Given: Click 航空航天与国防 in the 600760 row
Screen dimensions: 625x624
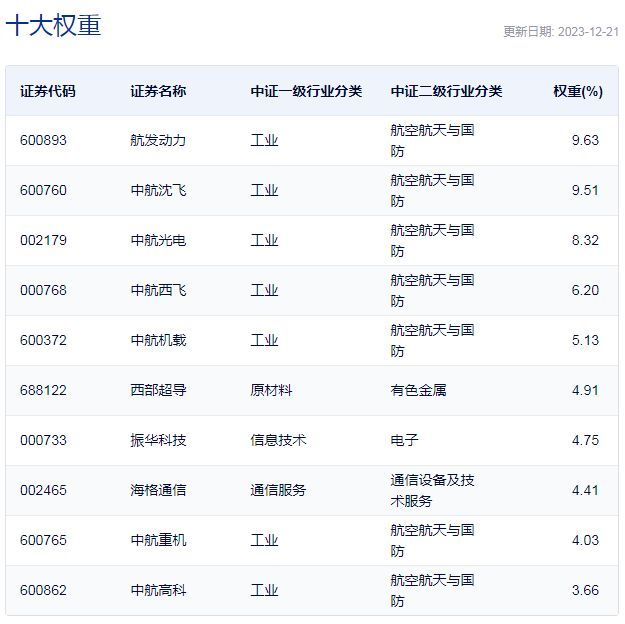Looking at the screenshot, I should (432, 190).
